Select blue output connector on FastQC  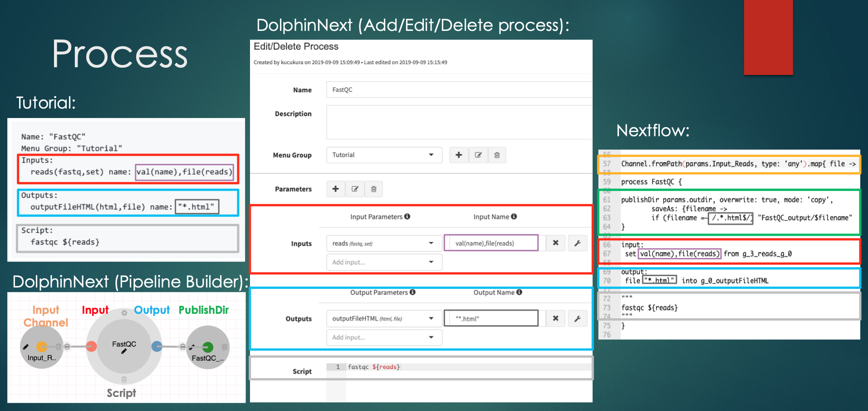157,347
